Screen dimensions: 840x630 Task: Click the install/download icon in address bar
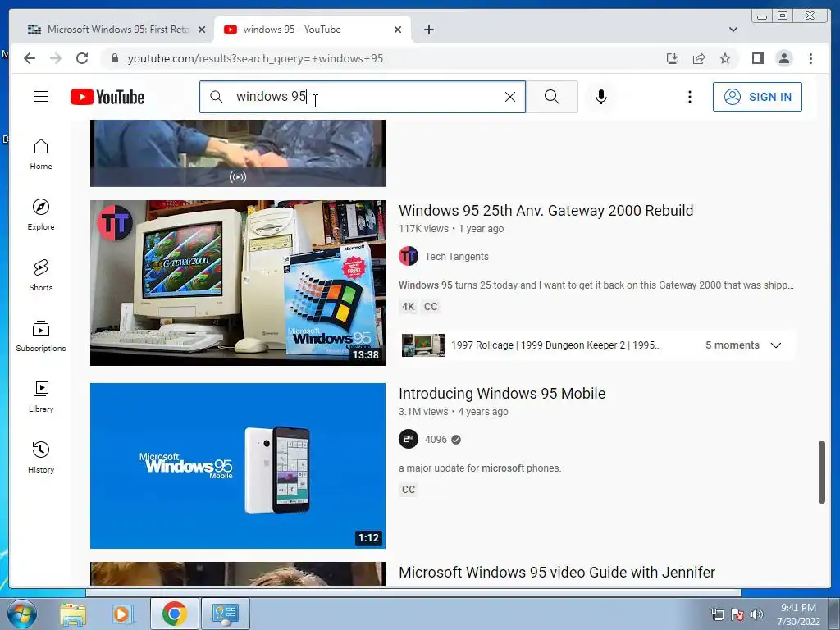[x=673, y=58]
